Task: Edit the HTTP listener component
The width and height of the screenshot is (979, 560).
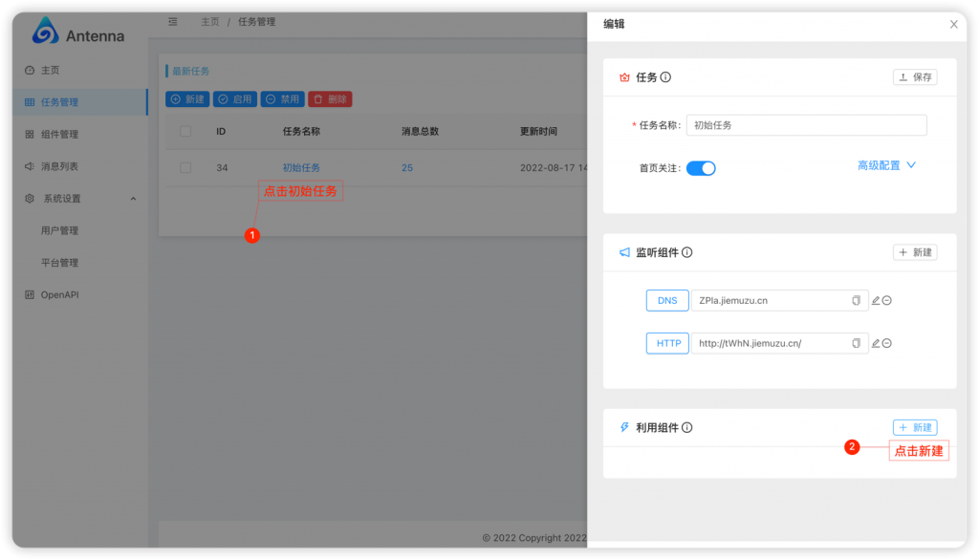Action: tap(876, 343)
